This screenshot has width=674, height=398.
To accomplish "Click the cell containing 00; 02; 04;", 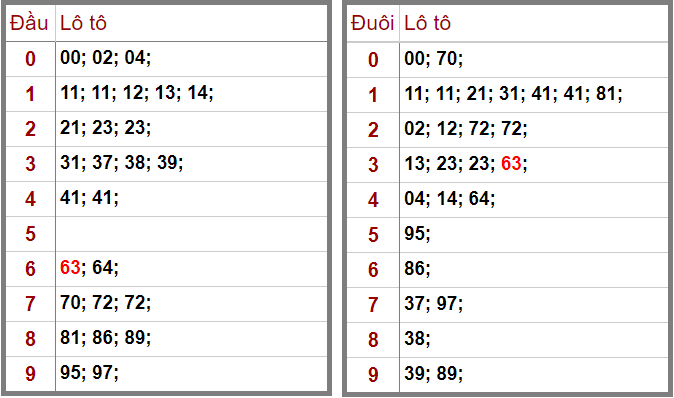I will 192,59.
